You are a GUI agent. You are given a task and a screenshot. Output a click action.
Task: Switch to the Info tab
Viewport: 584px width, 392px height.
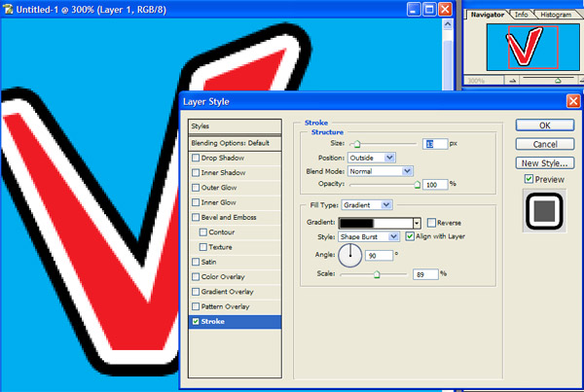tap(521, 15)
